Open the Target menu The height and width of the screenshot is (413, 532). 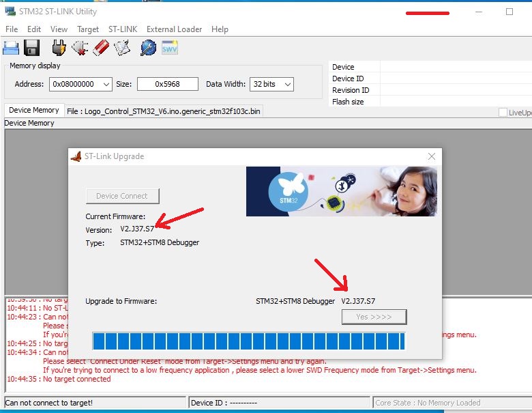pos(88,29)
